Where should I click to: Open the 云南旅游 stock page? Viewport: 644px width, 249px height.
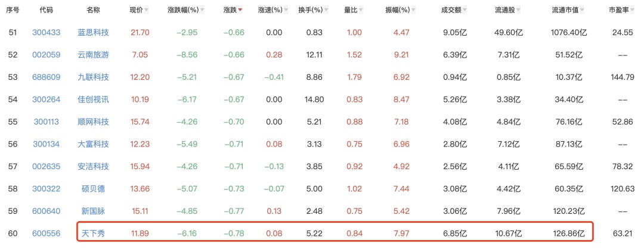click(x=93, y=54)
